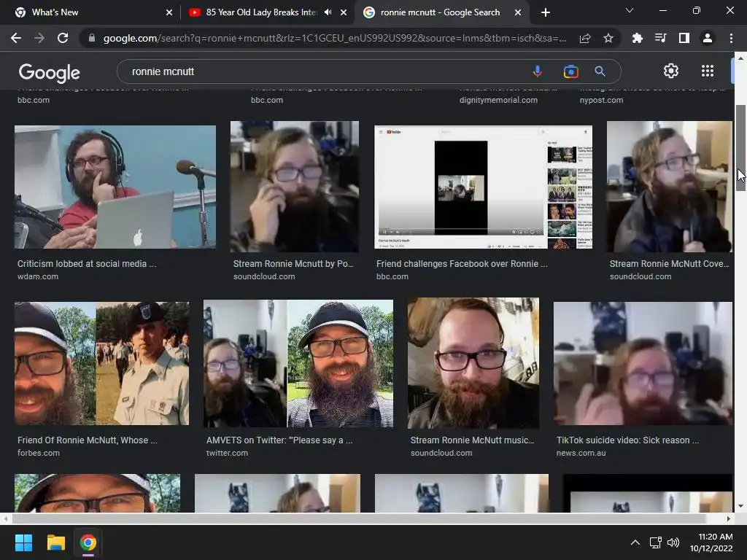
Task: Click the Friend Of Ronnie McNutt, Whose caption
Action: pyautogui.click(x=88, y=440)
